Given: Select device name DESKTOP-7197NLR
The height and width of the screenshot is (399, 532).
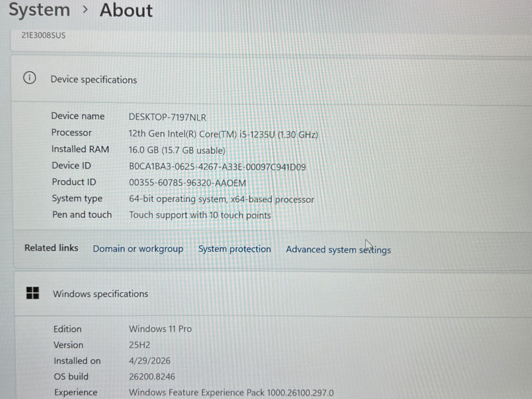Looking at the screenshot, I should click(x=167, y=117).
